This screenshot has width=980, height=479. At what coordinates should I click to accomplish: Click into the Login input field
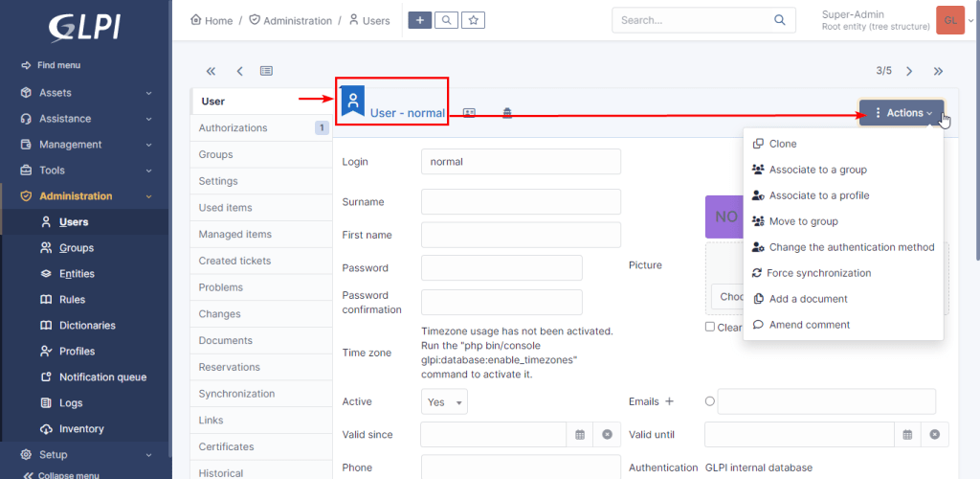click(x=521, y=161)
